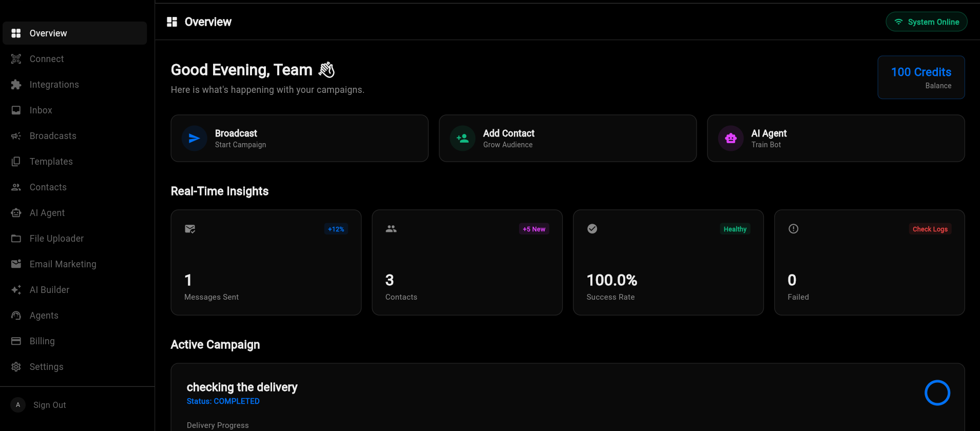Click the Broadcast paper plane icon

click(x=194, y=139)
